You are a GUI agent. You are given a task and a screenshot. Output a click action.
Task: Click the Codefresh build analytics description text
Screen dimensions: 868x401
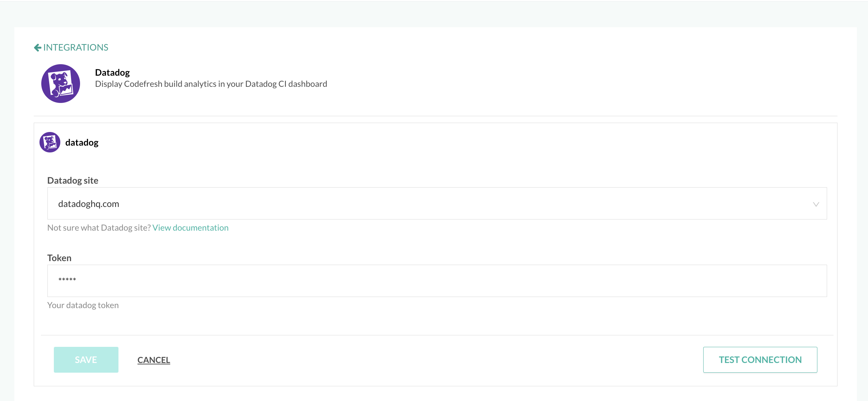coord(211,84)
